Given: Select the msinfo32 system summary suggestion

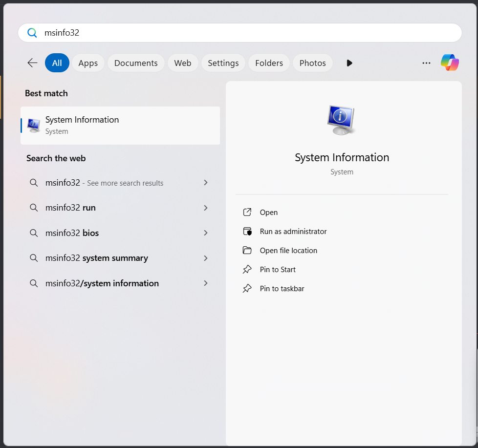Looking at the screenshot, I should (120, 258).
